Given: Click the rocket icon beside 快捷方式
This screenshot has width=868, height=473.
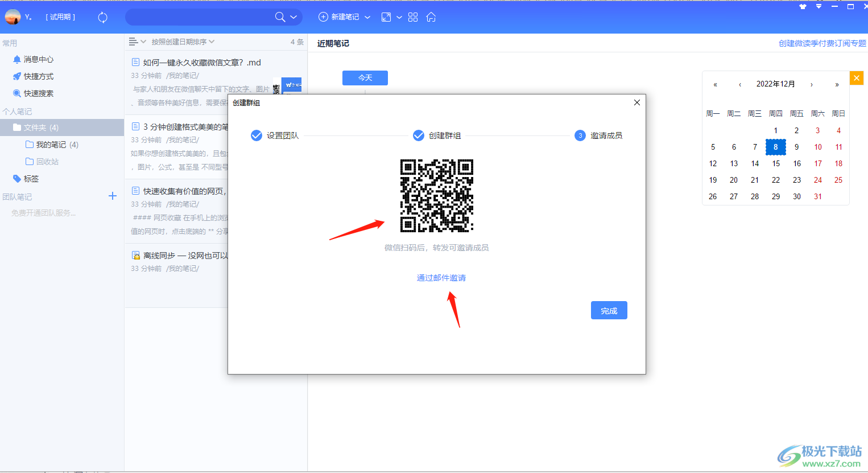Looking at the screenshot, I should [17, 76].
